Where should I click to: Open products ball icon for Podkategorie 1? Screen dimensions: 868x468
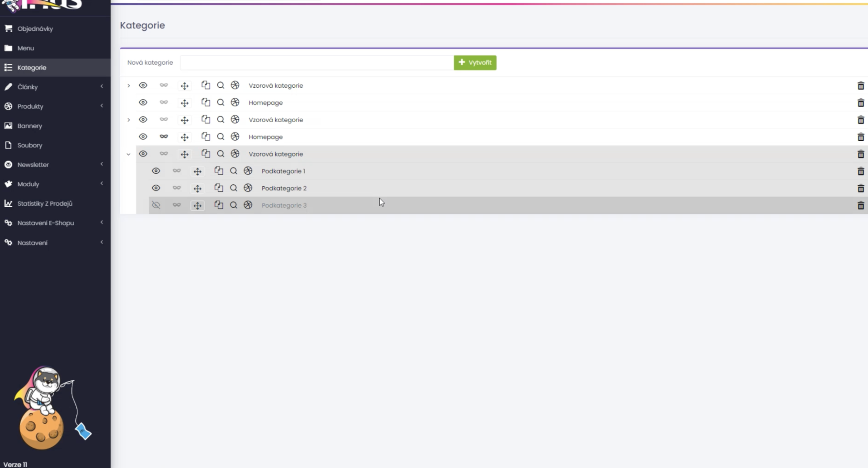point(248,171)
